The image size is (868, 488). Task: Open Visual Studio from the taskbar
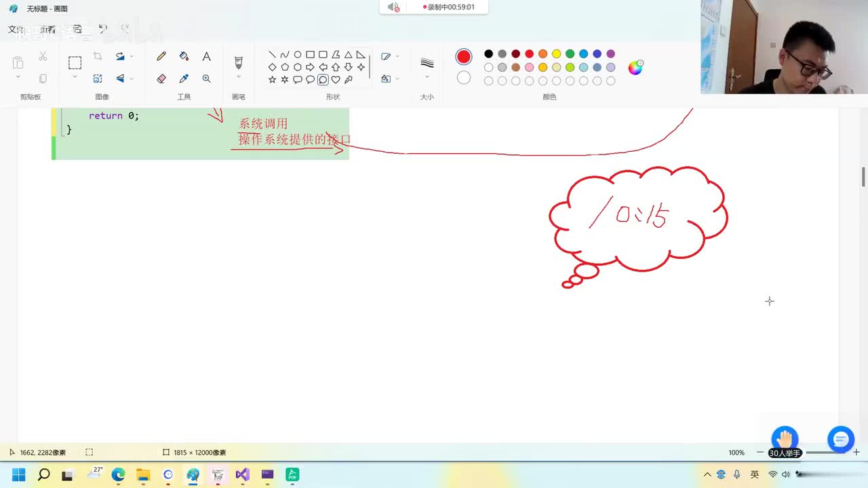[242, 474]
